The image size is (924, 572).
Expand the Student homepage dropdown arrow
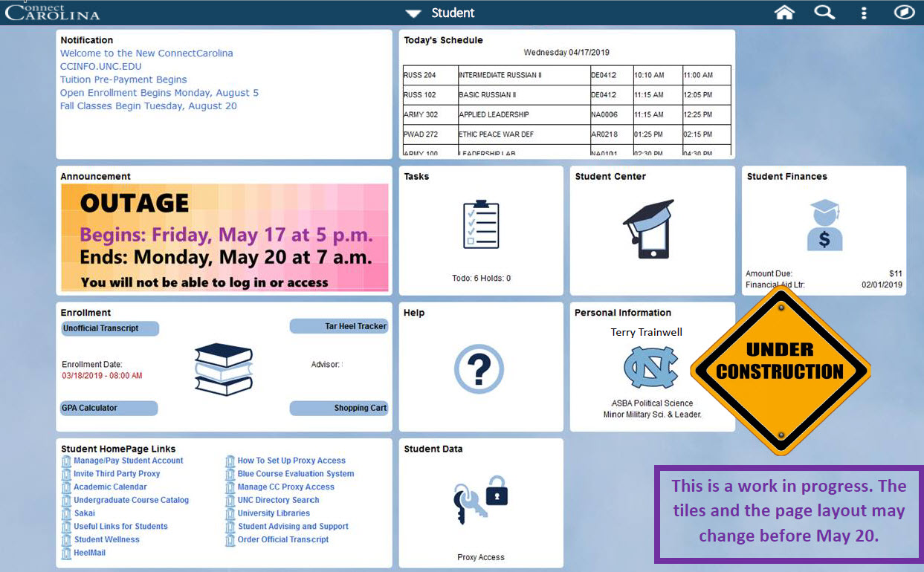tap(413, 13)
